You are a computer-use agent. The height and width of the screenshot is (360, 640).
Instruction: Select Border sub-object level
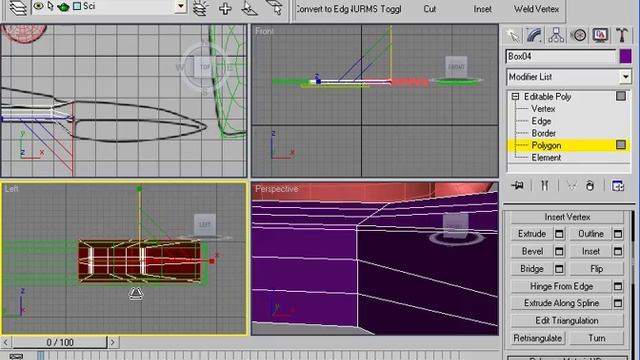(x=543, y=133)
